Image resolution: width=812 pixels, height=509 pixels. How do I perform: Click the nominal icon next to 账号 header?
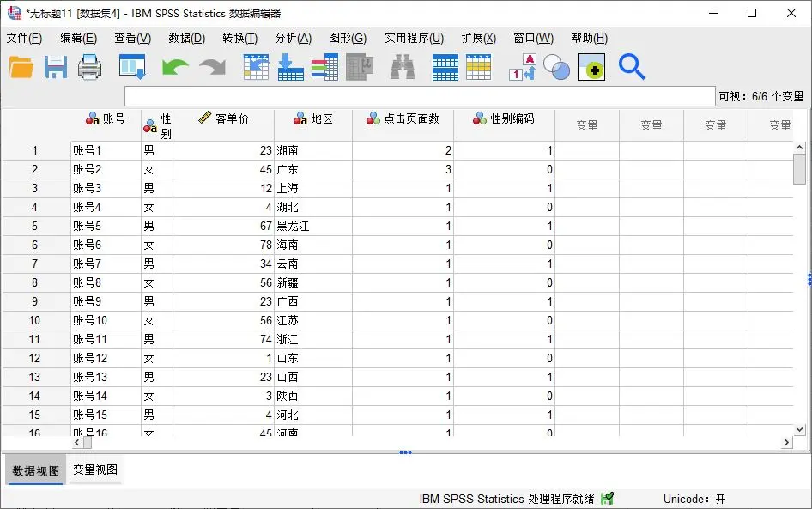[x=92, y=118]
